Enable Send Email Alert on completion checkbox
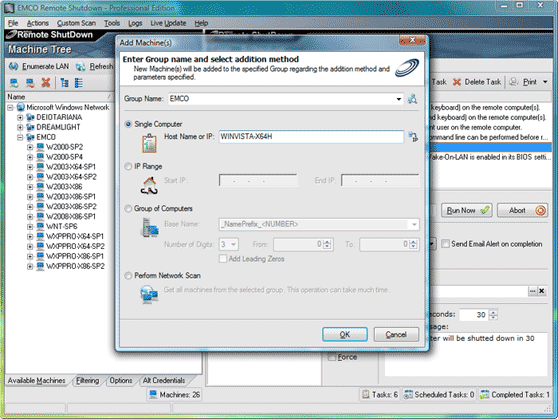Image resolution: width=558 pixels, height=419 pixels. 445,244
